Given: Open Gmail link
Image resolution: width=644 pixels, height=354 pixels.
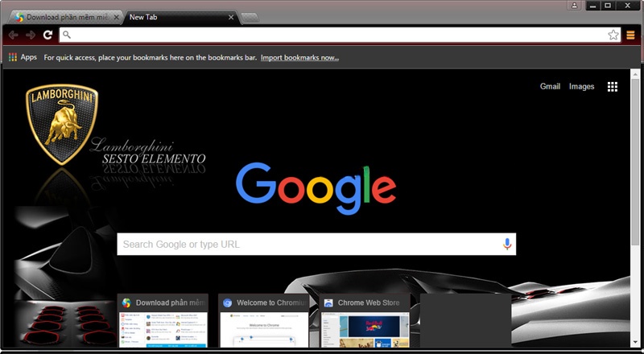Looking at the screenshot, I should (x=550, y=86).
